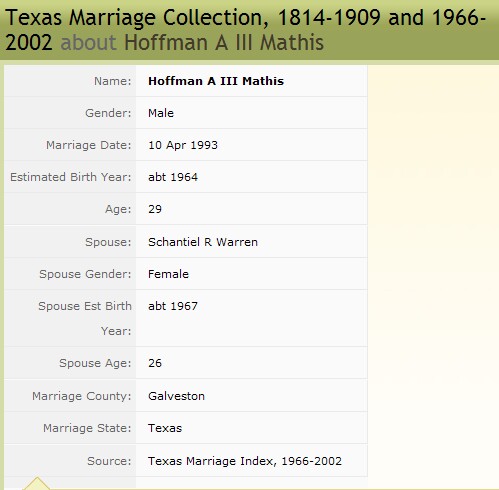Click the Marriage Date: label
Screen dimensions: 499x490
click(89, 145)
